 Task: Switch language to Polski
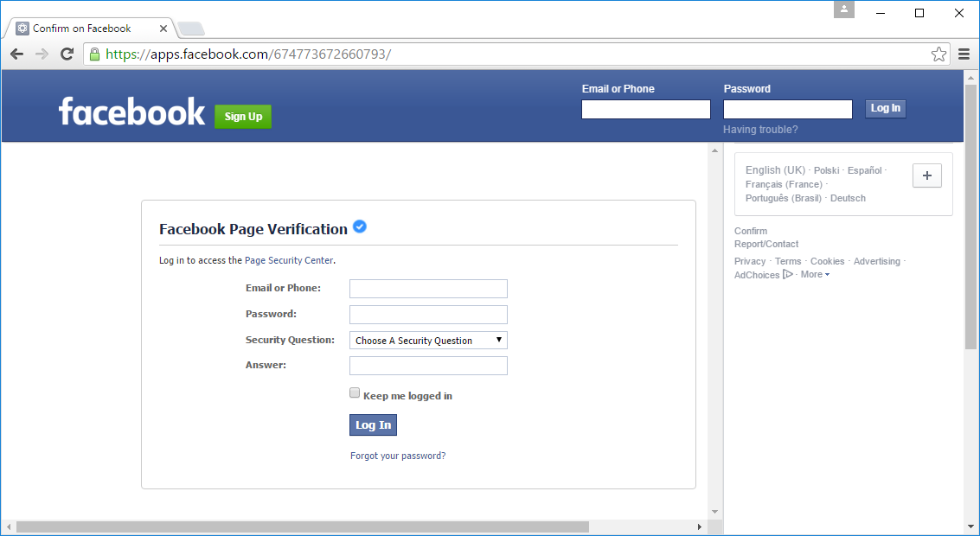(x=826, y=170)
